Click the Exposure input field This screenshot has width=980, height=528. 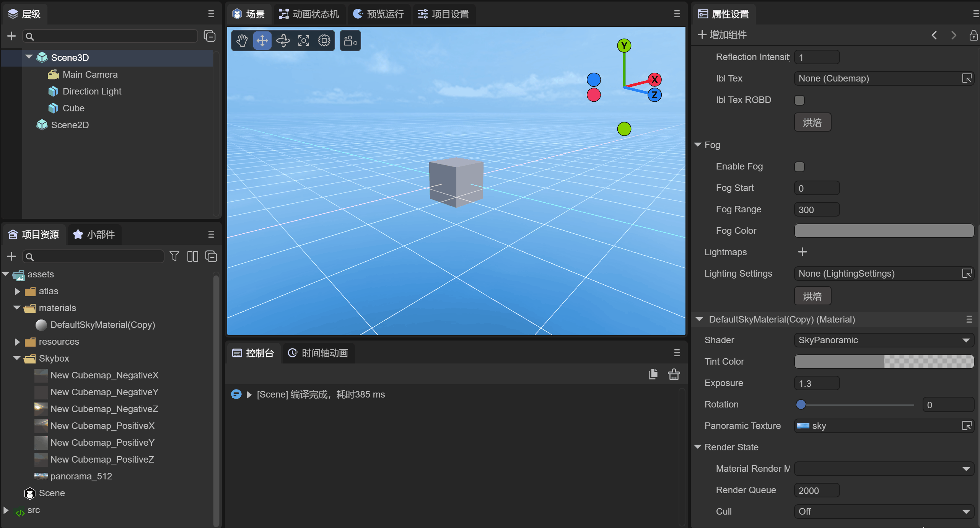(817, 383)
